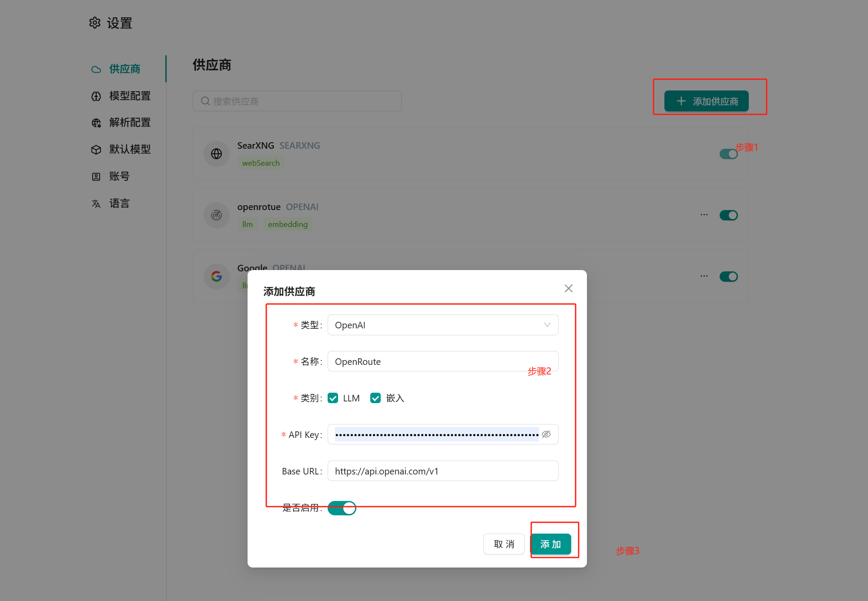Viewport: 868px width, 601px height.
Task: Click the 添加 confirm button
Action: click(550, 544)
